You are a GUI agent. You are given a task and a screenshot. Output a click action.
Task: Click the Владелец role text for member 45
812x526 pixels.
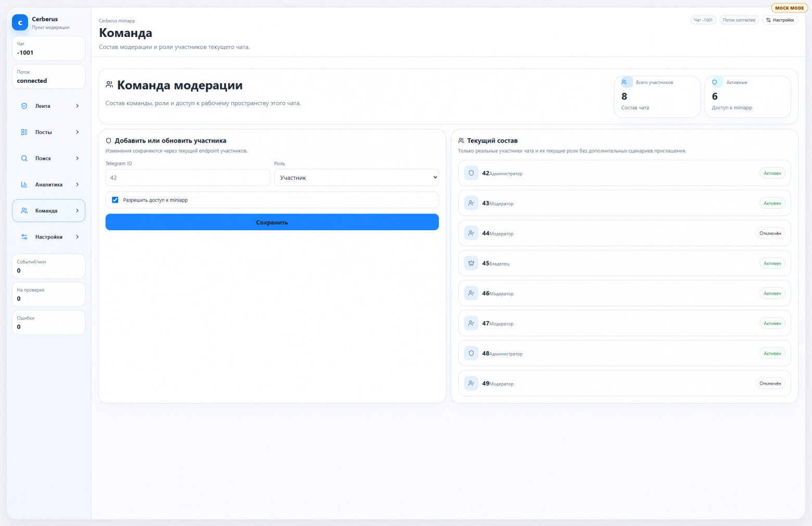tap(500, 264)
